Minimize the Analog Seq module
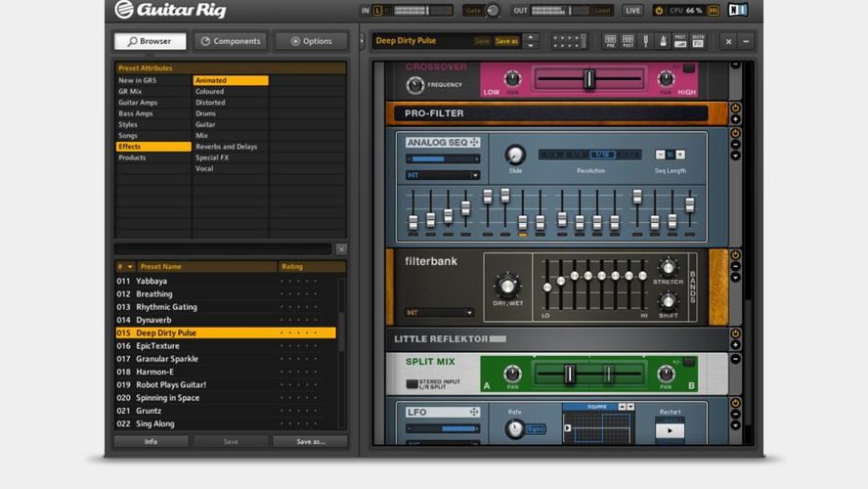The width and height of the screenshot is (868, 489). point(735,145)
